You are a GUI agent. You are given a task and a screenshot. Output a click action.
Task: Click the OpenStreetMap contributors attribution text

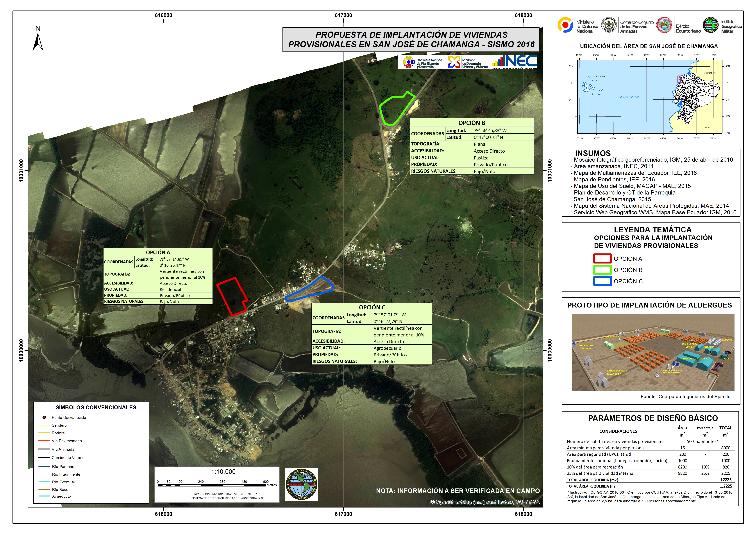click(485, 502)
